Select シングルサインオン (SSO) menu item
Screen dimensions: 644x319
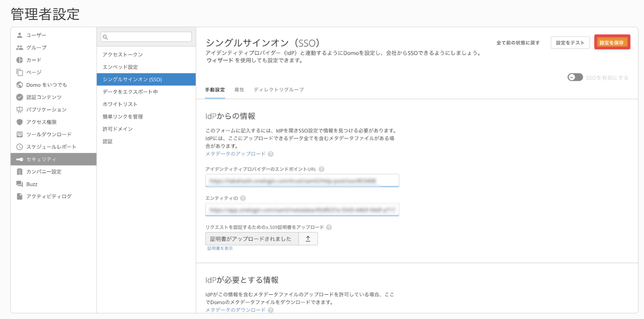(x=146, y=79)
